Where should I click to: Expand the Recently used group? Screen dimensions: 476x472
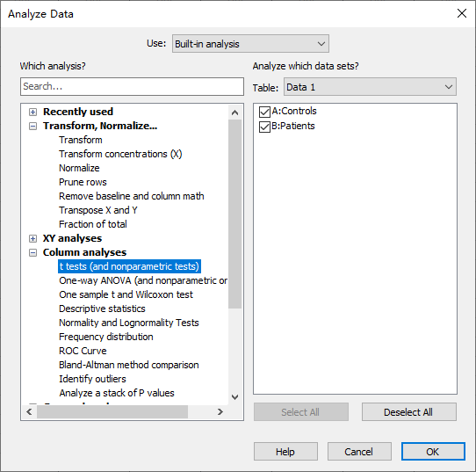click(x=32, y=113)
